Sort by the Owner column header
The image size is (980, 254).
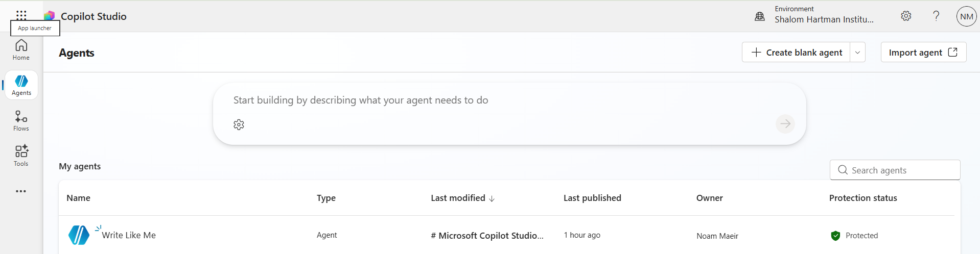coord(709,198)
